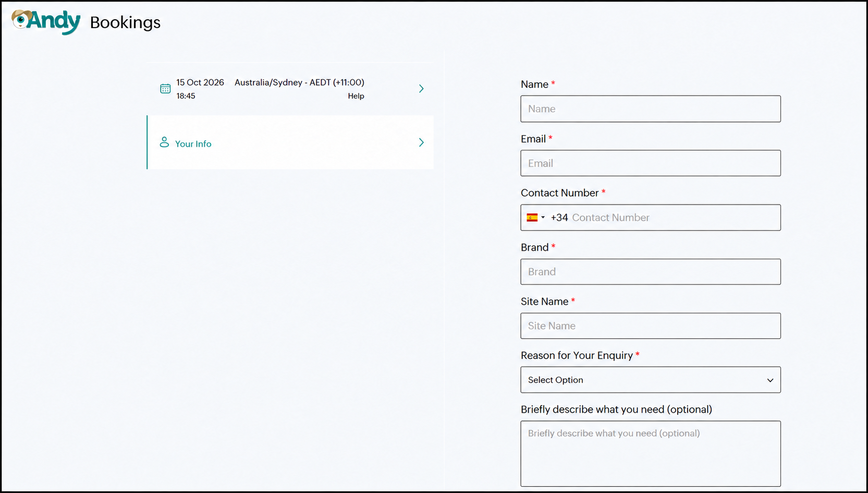Click the description text area
Screen dimensions: 868x493
[651, 454]
